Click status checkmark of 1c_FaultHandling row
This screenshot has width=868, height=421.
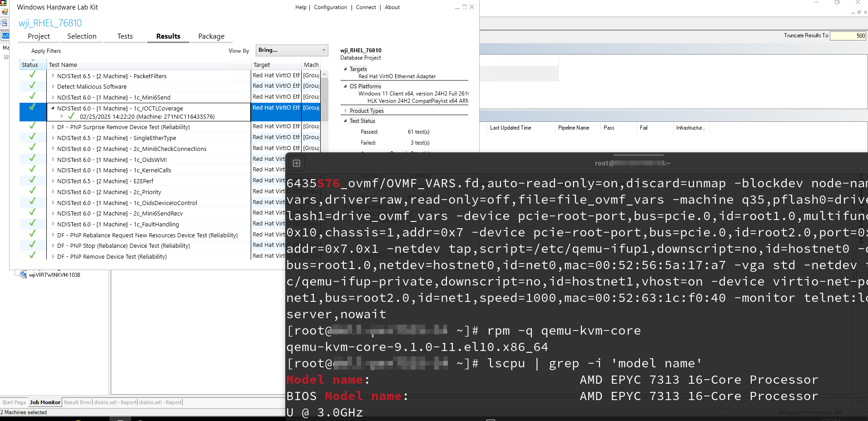pos(32,223)
